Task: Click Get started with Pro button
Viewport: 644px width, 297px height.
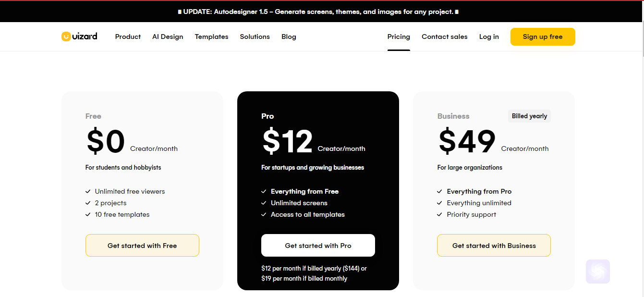Action: 318,246
